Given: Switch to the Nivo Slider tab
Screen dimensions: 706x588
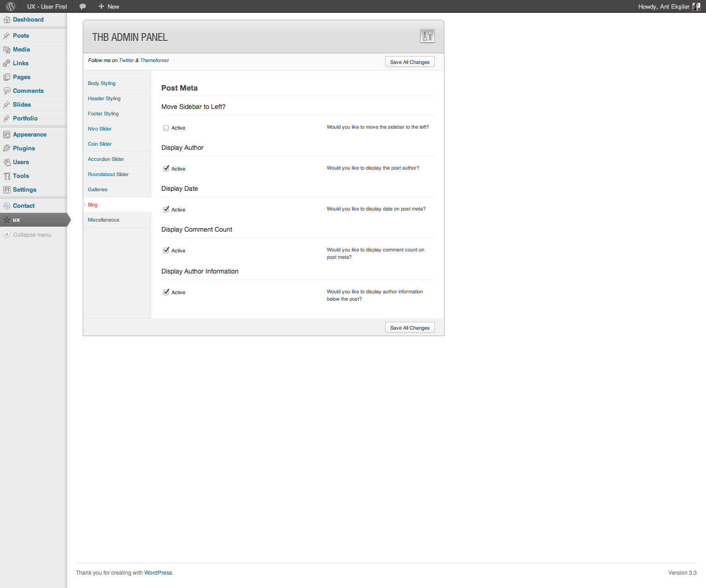Looking at the screenshot, I should (100, 129).
